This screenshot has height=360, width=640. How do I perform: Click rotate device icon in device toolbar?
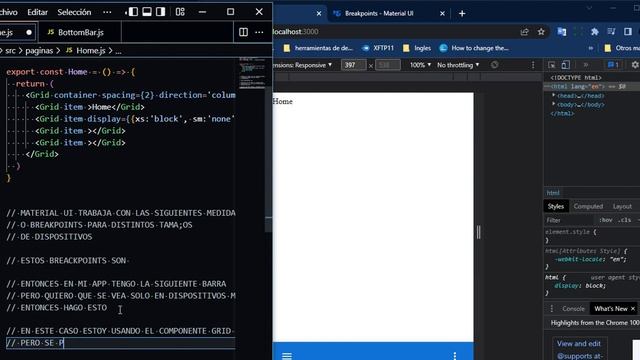coord(495,65)
